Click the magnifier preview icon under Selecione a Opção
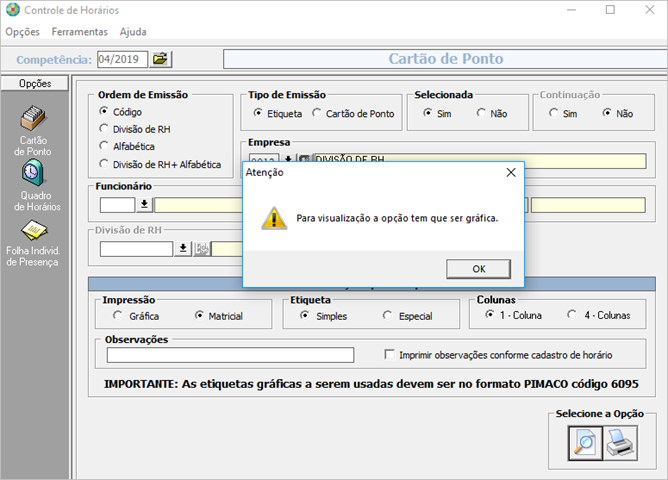 click(x=585, y=443)
